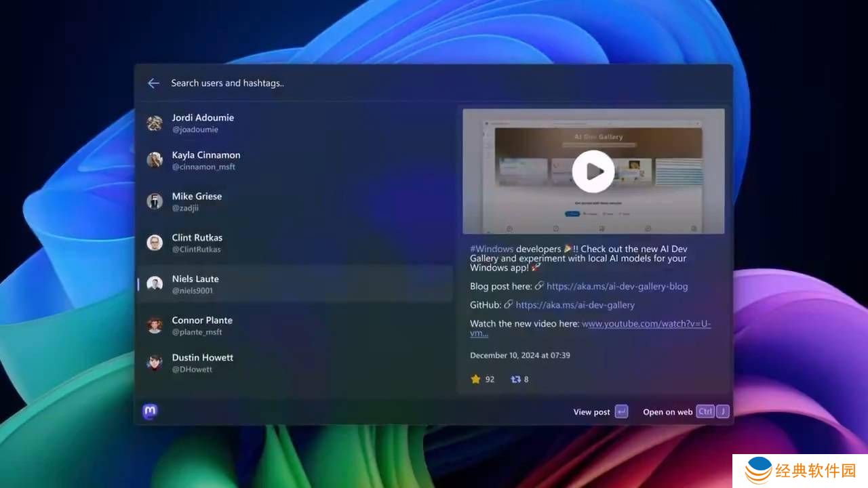
Task: Click the boost reblog icon
Action: [515, 380]
